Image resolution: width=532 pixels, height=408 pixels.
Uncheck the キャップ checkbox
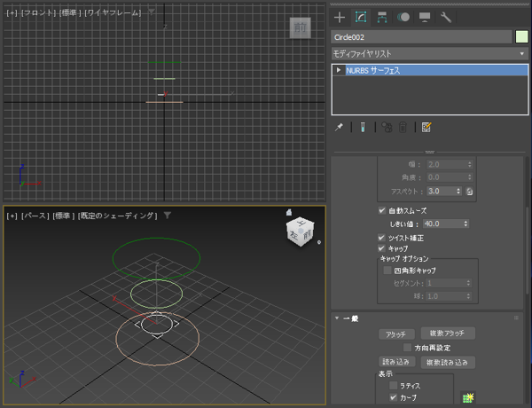click(381, 248)
